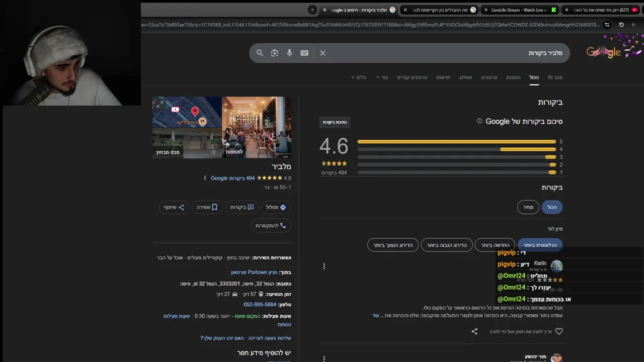Image resolution: width=644 pixels, height=362 pixels.
Task: Like Karin's review with heart icon
Action: [x=558, y=331]
